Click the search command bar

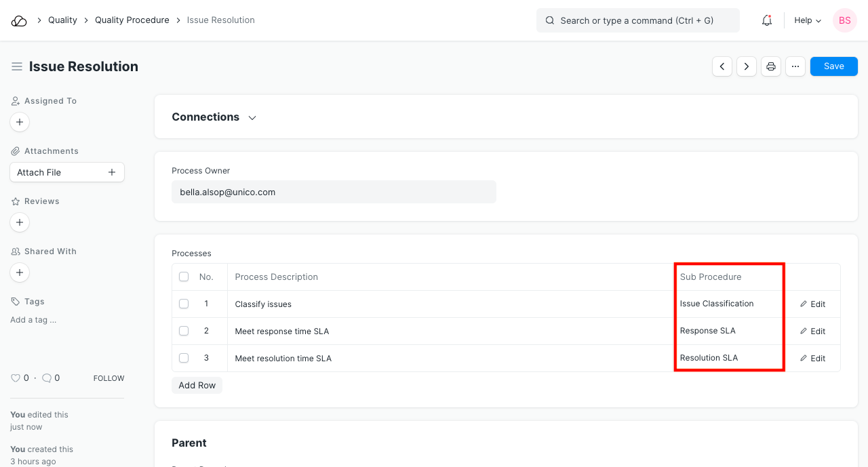tap(637, 20)
